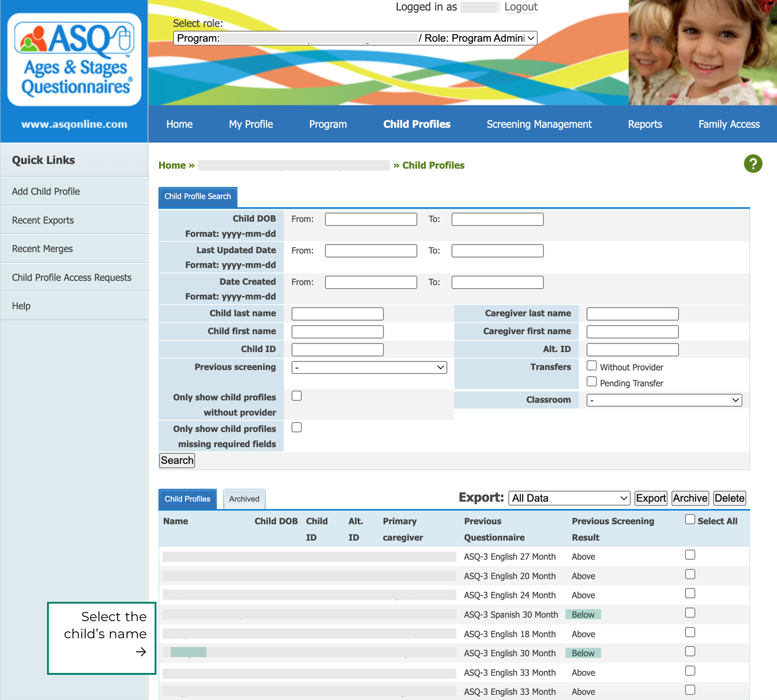Switch to the Child Profiles results tab
The height and width of the screenshot is (700, 777).
tap(187, 499)
